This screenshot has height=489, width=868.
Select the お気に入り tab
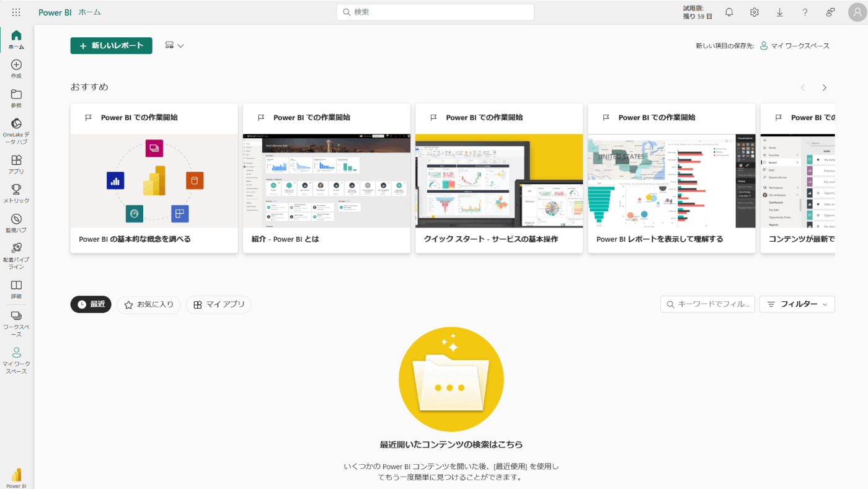[149, 305]
